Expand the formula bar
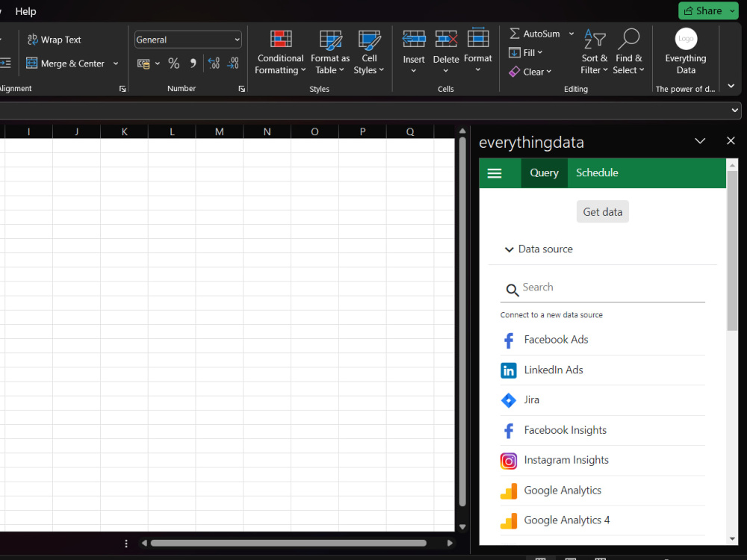Screen dimensions: 747x560 tap(734, 111)
